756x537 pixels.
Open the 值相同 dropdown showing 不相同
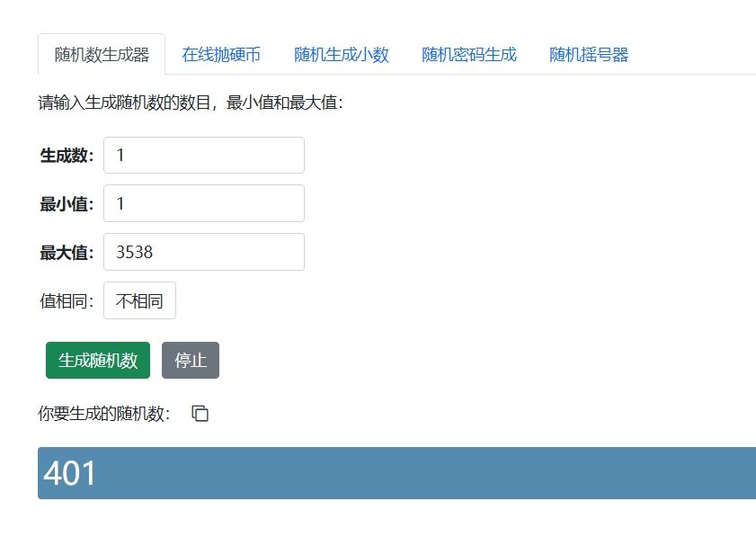click(140, 300)
